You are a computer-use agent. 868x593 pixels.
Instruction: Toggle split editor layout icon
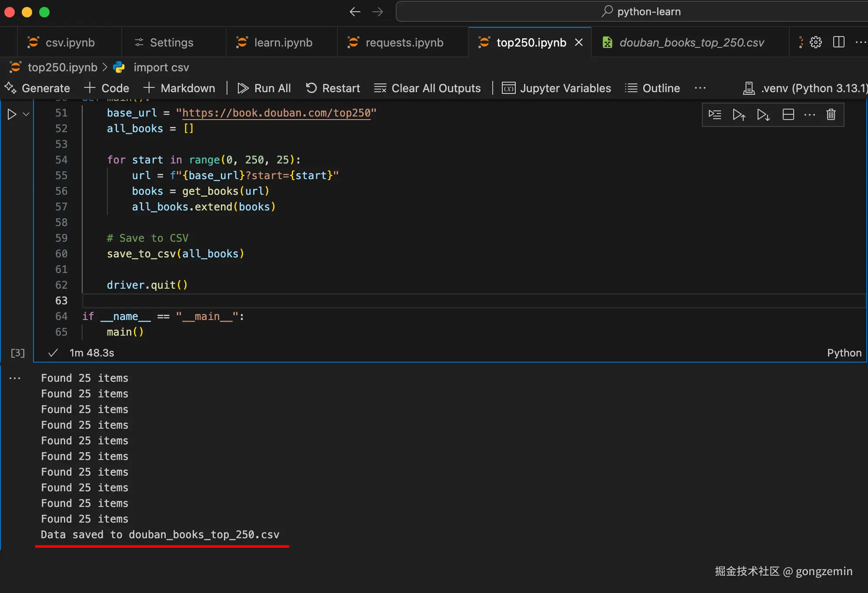pyautogui.click(x=838, y=42)
